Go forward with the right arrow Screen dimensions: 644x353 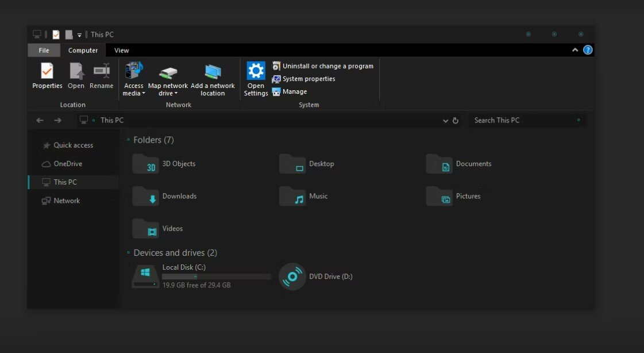point(58,120)
